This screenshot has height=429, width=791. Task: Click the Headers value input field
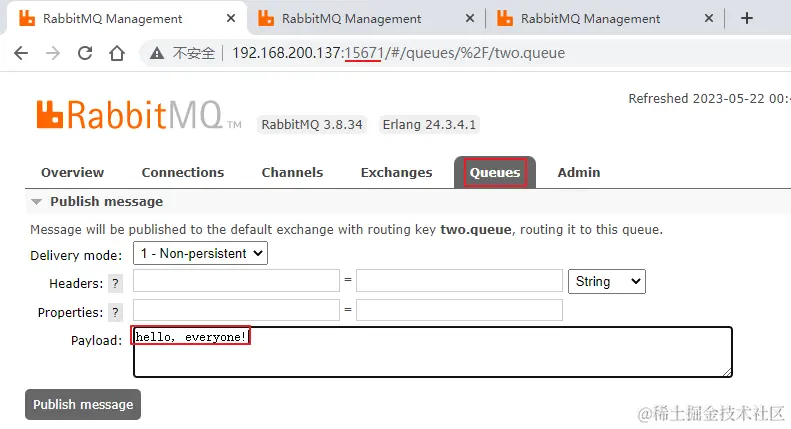[459, 281]
